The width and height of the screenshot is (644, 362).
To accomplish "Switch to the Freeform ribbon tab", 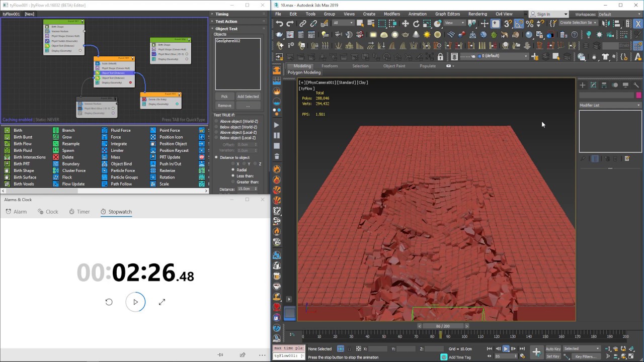I will [330, 66].
